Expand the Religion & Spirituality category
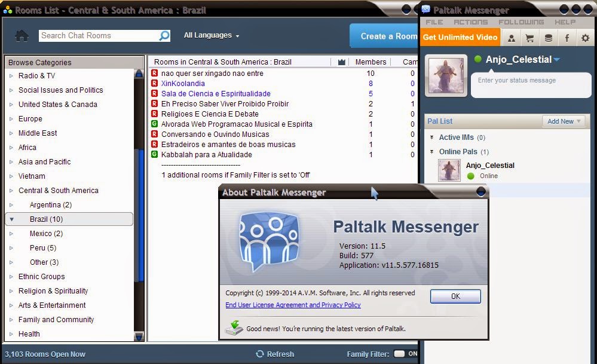 coord(11,291)
